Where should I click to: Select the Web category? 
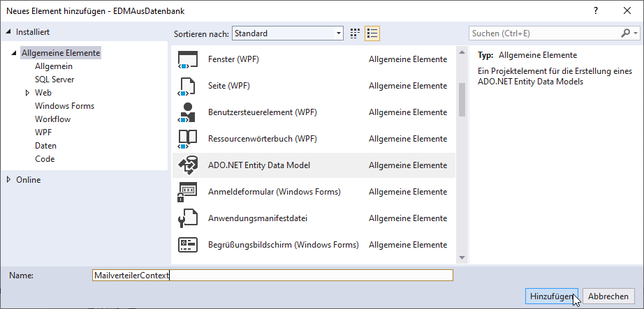[x=43, y=93]
